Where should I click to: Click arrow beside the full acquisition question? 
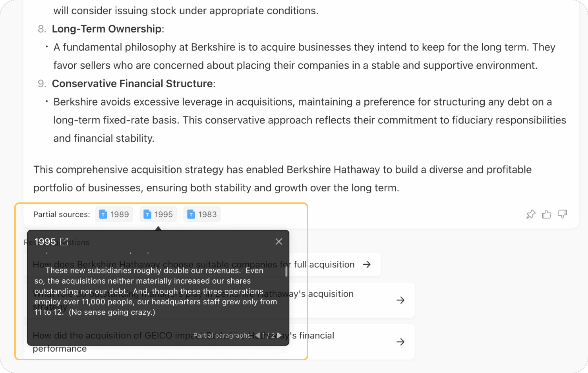[367, 264]
